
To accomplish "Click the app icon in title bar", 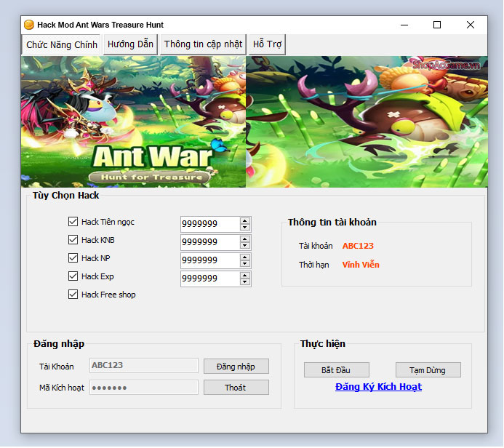I will 29,25.
